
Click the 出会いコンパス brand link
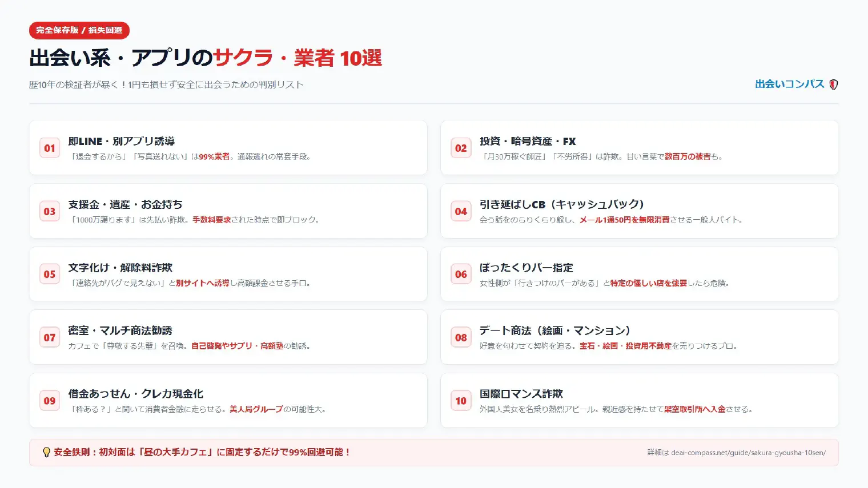tap(790, 84)
